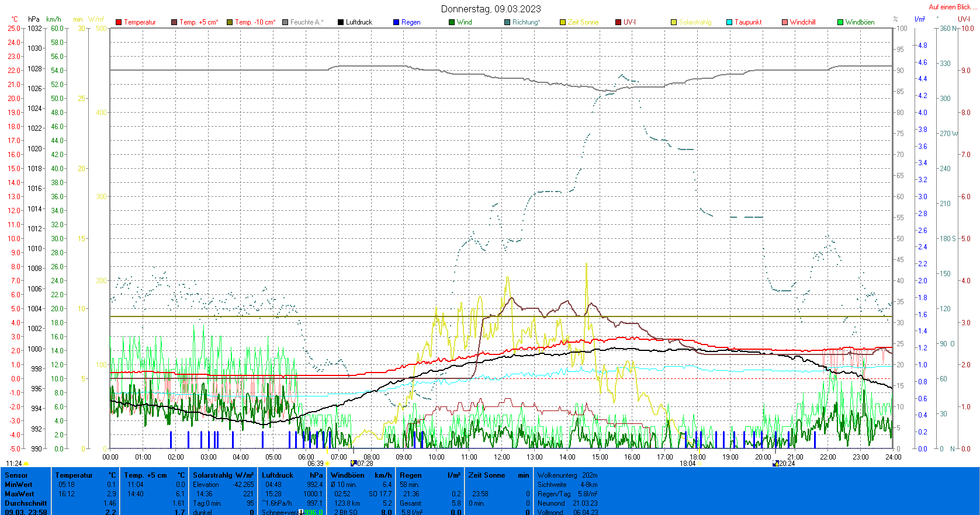Click the red Temperatur legend swatch

(x=119, y=22)
